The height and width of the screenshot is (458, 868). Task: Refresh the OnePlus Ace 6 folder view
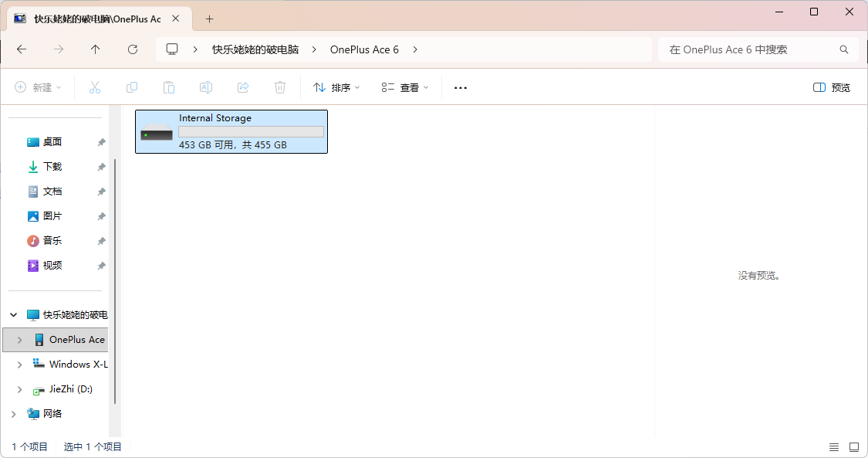pyautogui.click(x=133, y=49)
